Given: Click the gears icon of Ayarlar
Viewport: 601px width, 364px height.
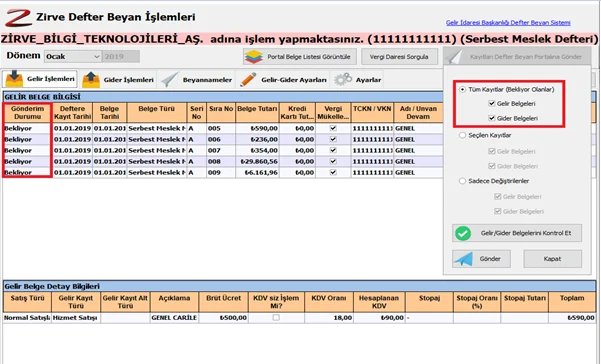Looking at the screenshot, I should point(343,79).
